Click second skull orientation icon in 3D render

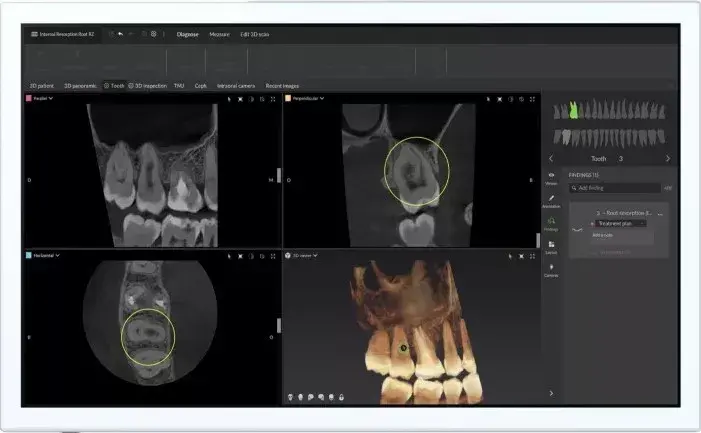(x=300, y=397)
